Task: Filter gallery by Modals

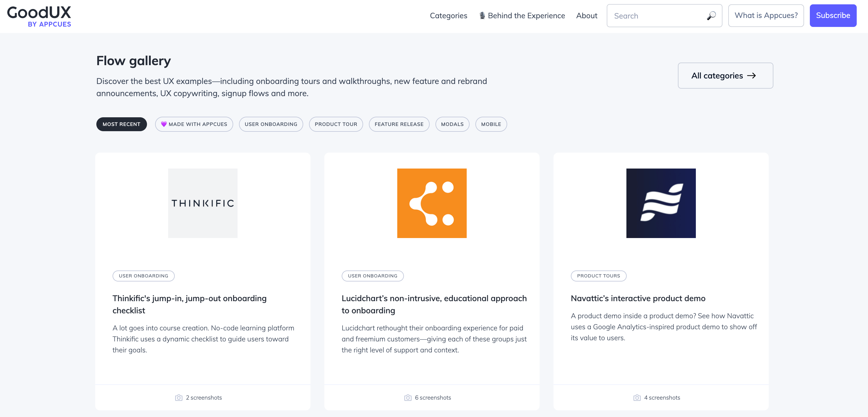Action: pos(452,124)
